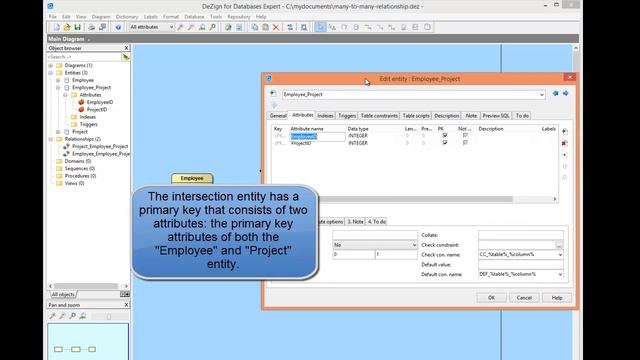Click the icon left of the entity name field
Image resolution: width=640 pixels, height=360 pixels.
[273, 94]
